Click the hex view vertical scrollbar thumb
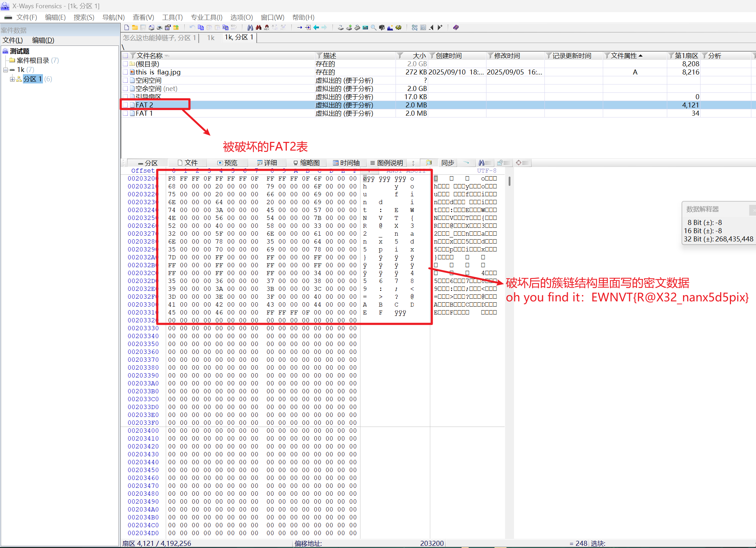Screen dimensions: 756x548 click(x=509, y=181)
